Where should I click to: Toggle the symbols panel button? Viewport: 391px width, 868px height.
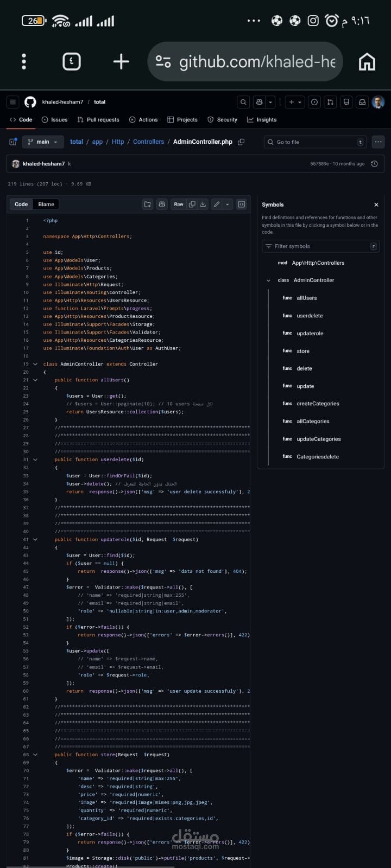[242, 204]
